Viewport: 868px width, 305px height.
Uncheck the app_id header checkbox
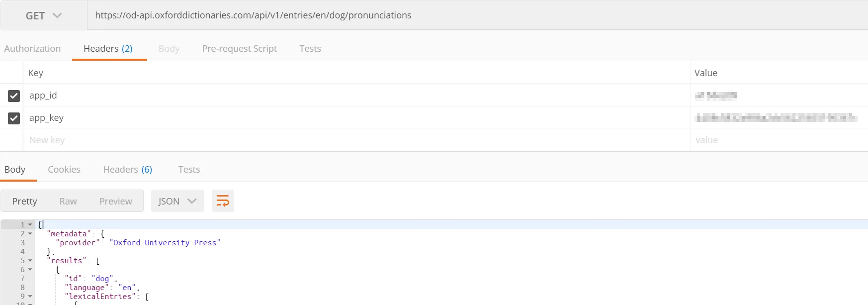click(14, 96)
